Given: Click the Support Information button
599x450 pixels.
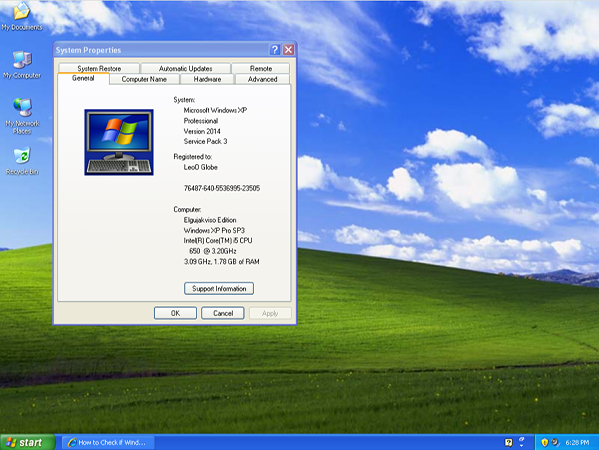Looking at the screenshot, I should [219, 288].
